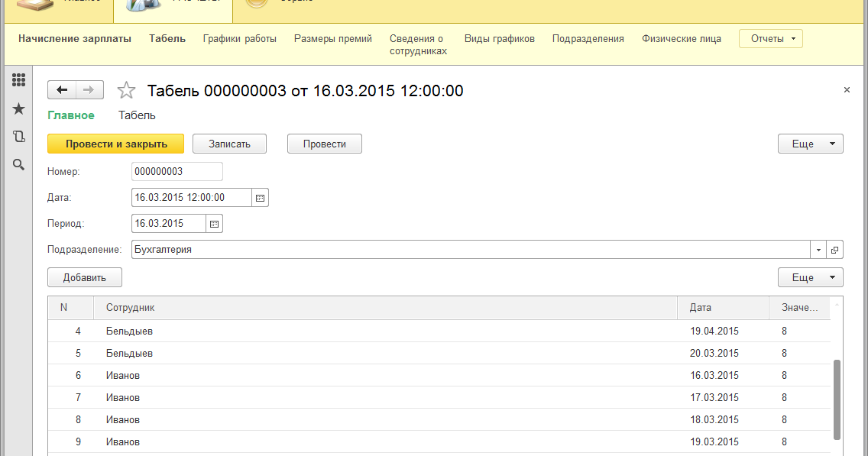868x456 pixels.
Task: Click date cell 16.03.2015 in table
Action: coord(714,375)
